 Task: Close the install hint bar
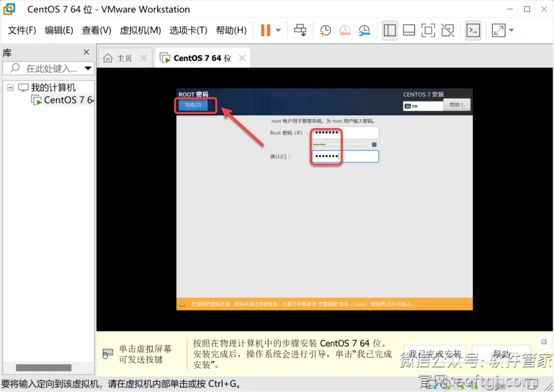pyautogui.click(x=544, y=342)
